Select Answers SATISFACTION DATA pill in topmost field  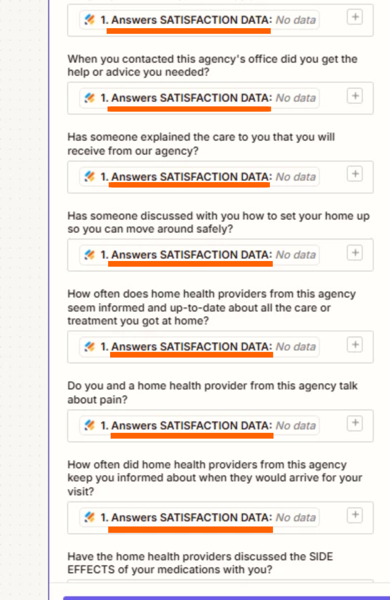coord(199,20)
